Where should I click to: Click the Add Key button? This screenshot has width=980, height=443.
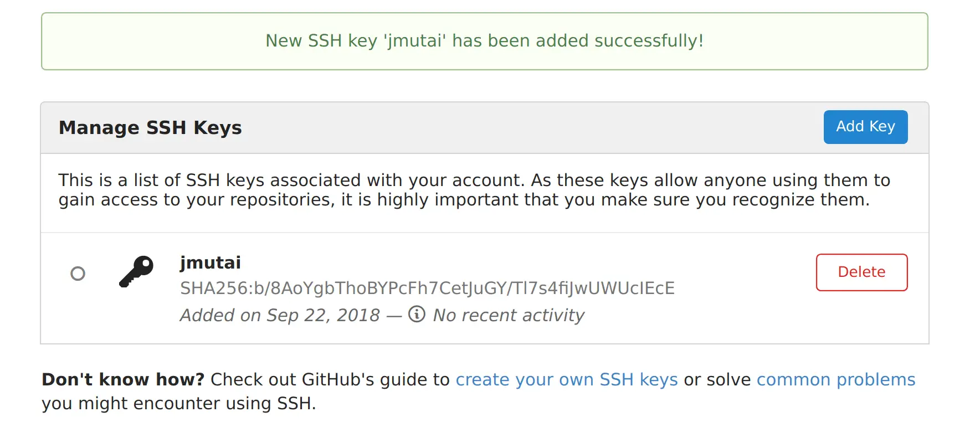tap(865, 127)
